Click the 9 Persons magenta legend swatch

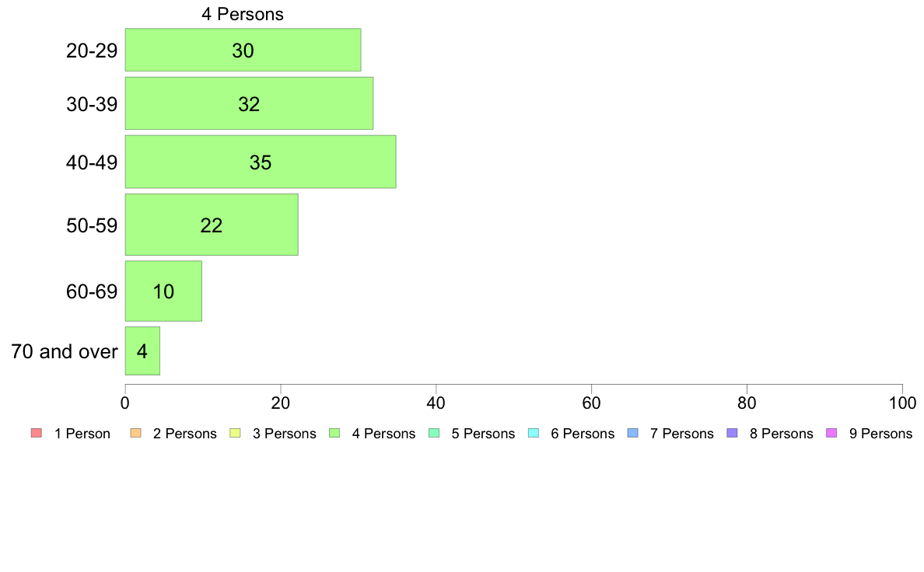[831, 433]
